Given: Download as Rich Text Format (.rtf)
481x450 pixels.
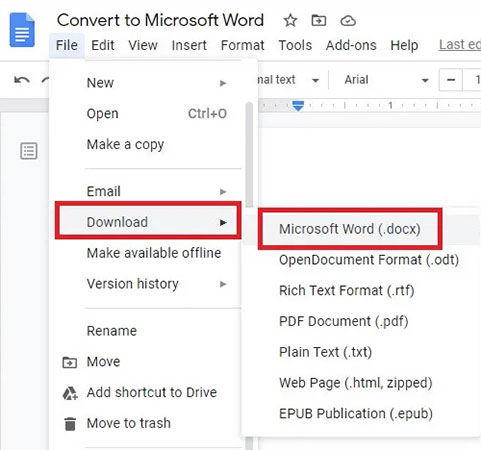Looking at the screenshot, I should [x=362, y=290].
